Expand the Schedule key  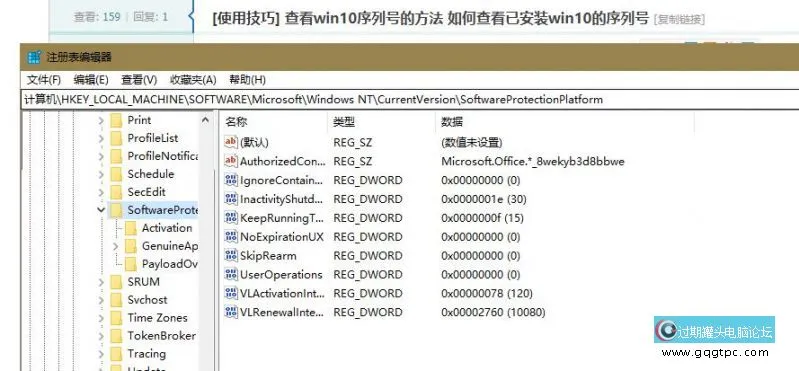pyautogui.click(x=101, y=174)
